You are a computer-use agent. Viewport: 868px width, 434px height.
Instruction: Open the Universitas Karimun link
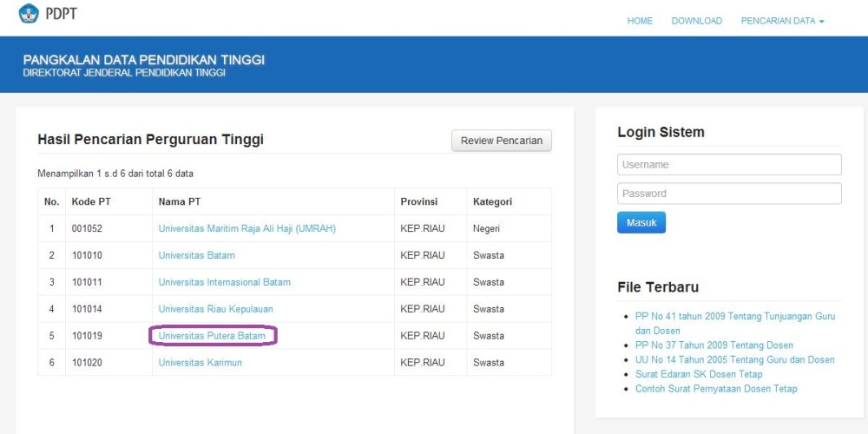click(200, 363)
